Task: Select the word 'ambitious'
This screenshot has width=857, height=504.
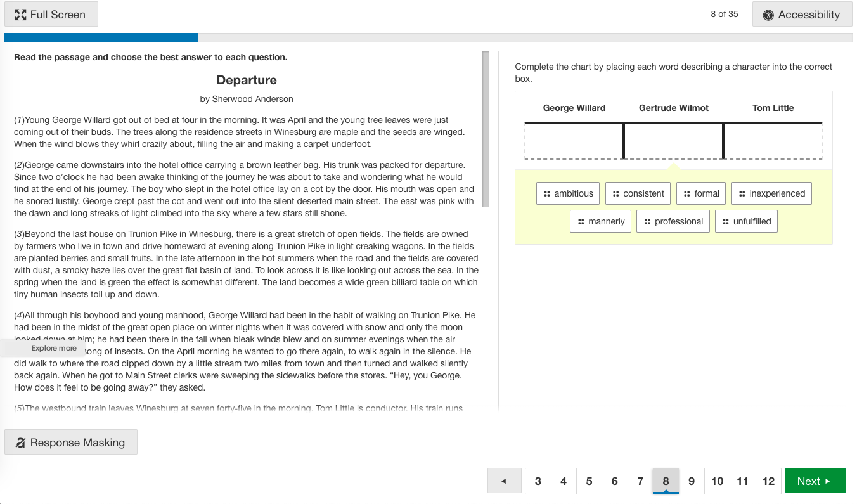Action: coord(568,194)
